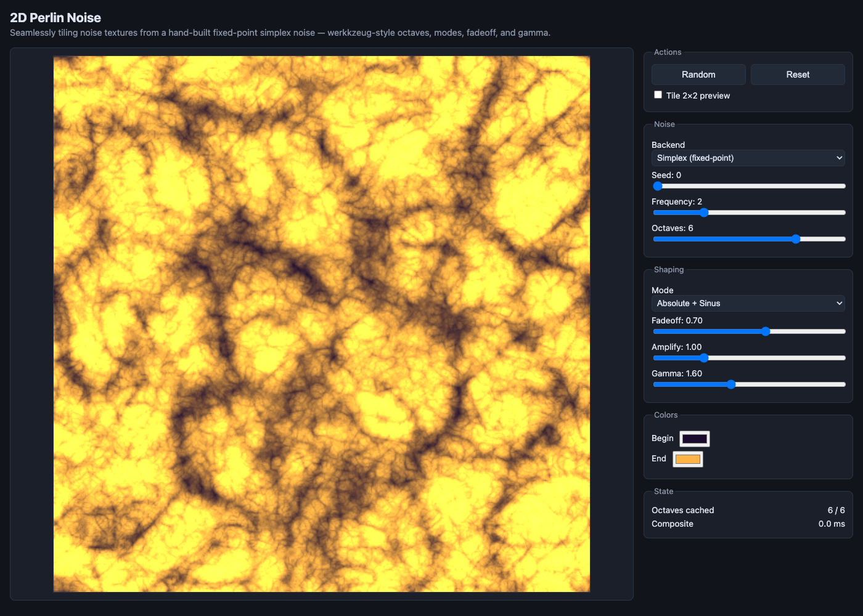Click the Octaves slider handle
Screen dimensions: 863x616
[796, 239]
